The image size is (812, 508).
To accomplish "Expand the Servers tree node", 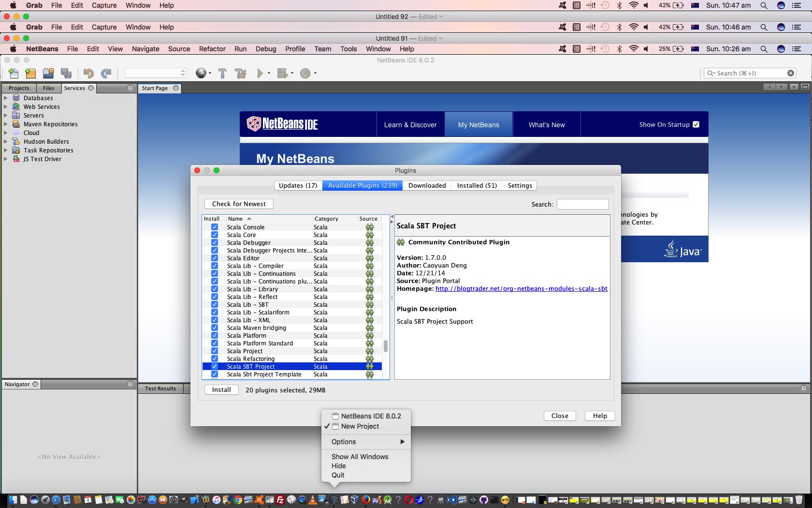I will pos(6,115).
